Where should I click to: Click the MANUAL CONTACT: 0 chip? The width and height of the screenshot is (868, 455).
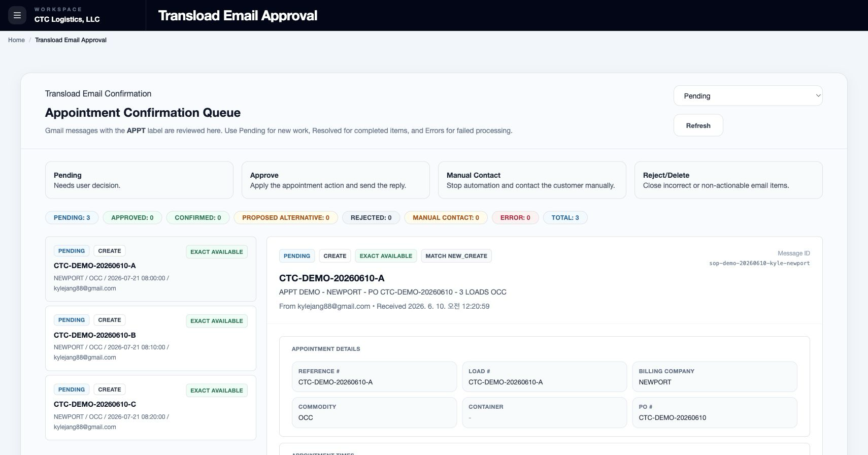(446, 218)
